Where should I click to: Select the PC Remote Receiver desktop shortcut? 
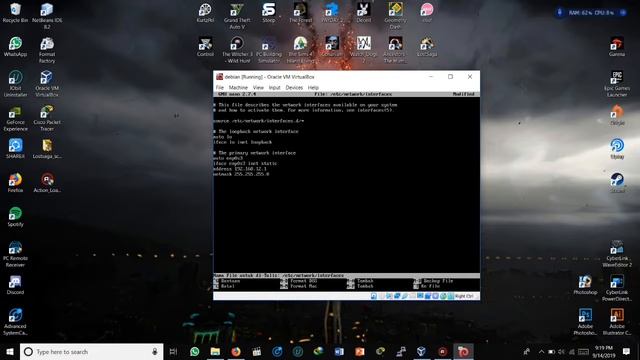tap(15, 254)
